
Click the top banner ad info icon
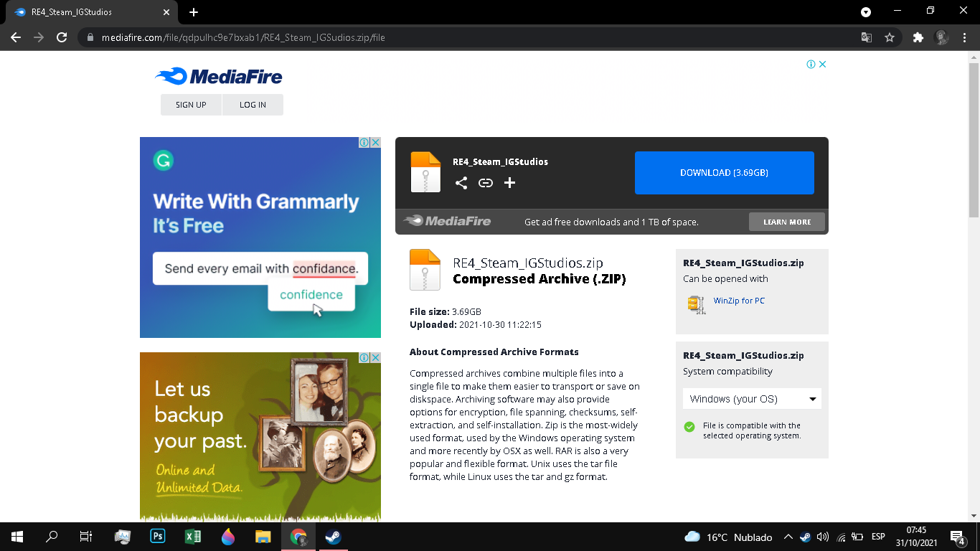pyautogui.click(x=811, y=64)
